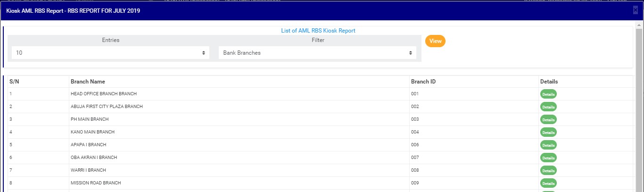The image size is (644, 192).
Task: Click the Details column header
Action: [549, 82]
